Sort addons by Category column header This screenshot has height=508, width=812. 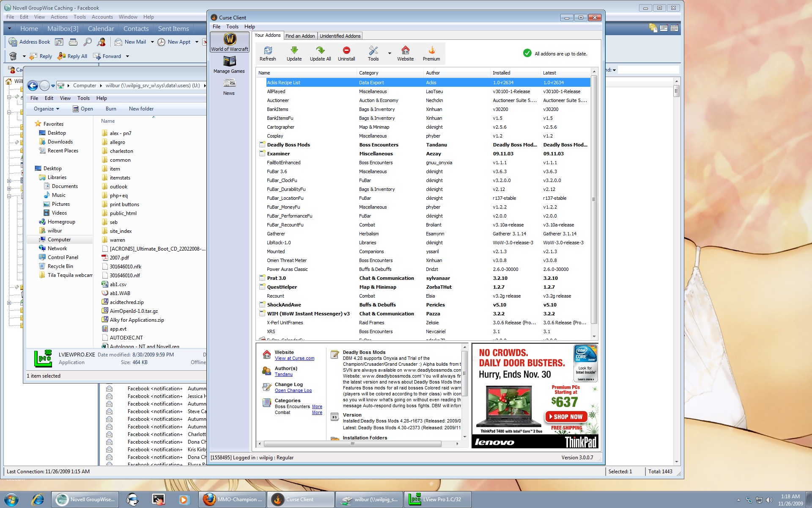389,73
